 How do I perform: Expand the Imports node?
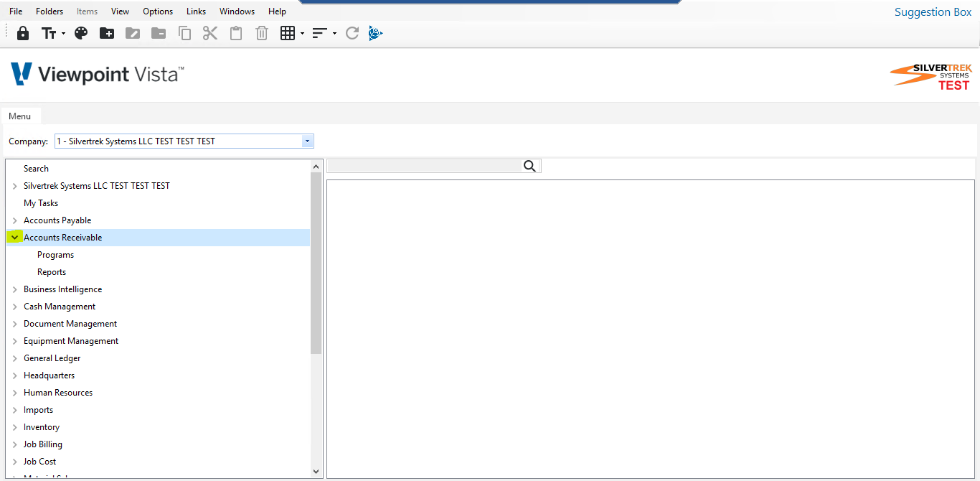[14, 410]
